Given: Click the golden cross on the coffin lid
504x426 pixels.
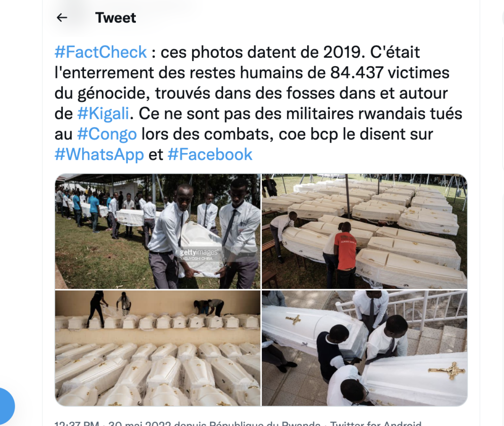Looking at the screenshot, I should click(447, 371).
